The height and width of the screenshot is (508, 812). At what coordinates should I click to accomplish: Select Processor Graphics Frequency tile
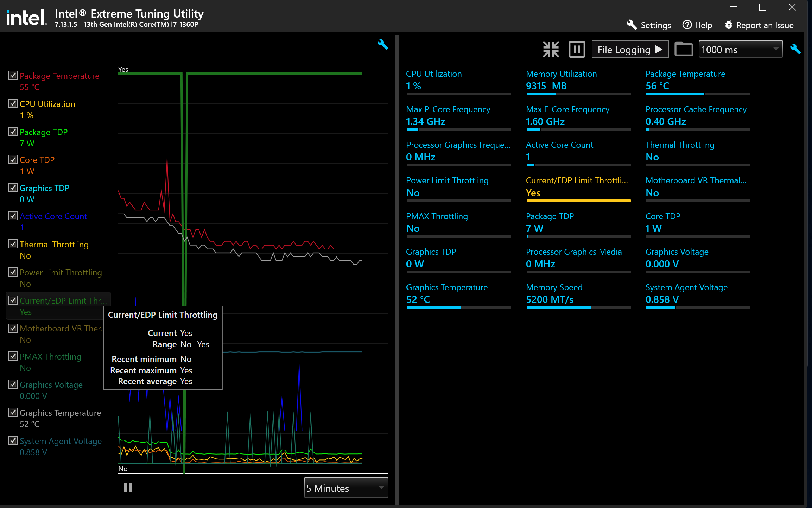pos(458,153)
